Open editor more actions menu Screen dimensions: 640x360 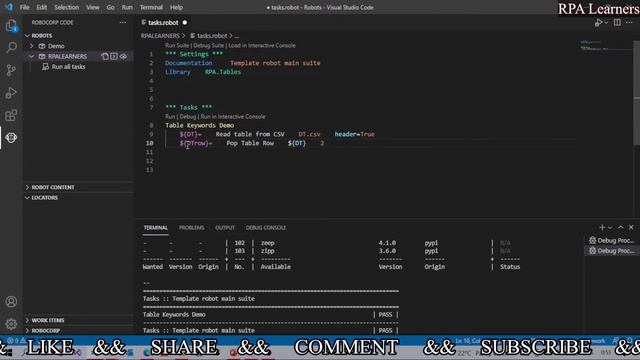630,22
